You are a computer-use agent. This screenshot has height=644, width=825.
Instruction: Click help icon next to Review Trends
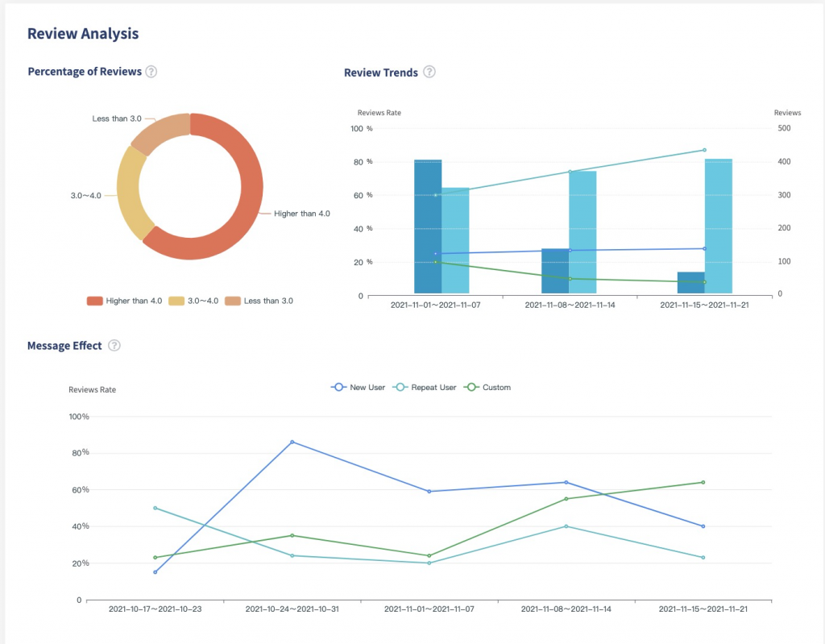point(429,72)
